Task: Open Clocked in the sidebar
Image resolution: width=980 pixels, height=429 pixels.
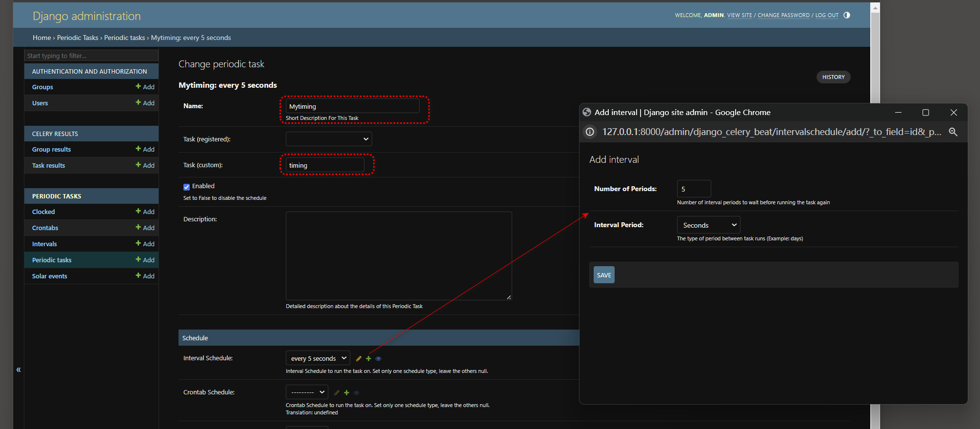Action: (43, 212)
